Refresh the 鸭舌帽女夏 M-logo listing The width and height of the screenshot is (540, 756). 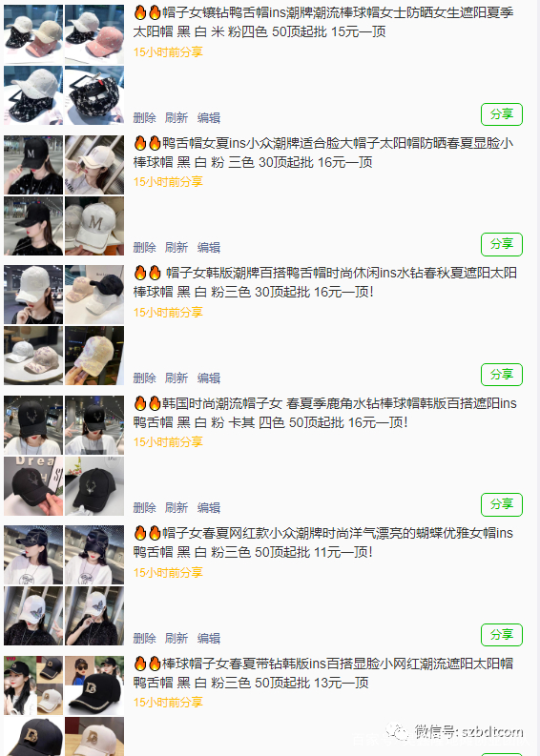177,247
